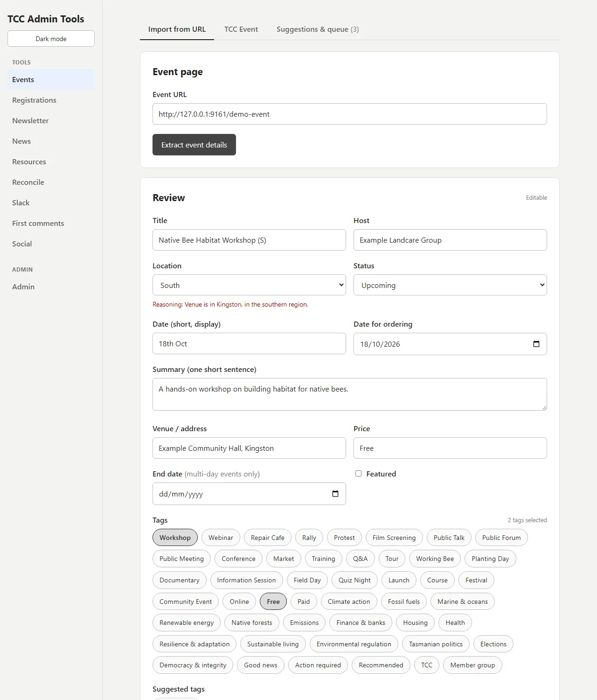The image size is (597, 700).
Task: Open First comments in sidebar
Action: click(x=51, y=224)
